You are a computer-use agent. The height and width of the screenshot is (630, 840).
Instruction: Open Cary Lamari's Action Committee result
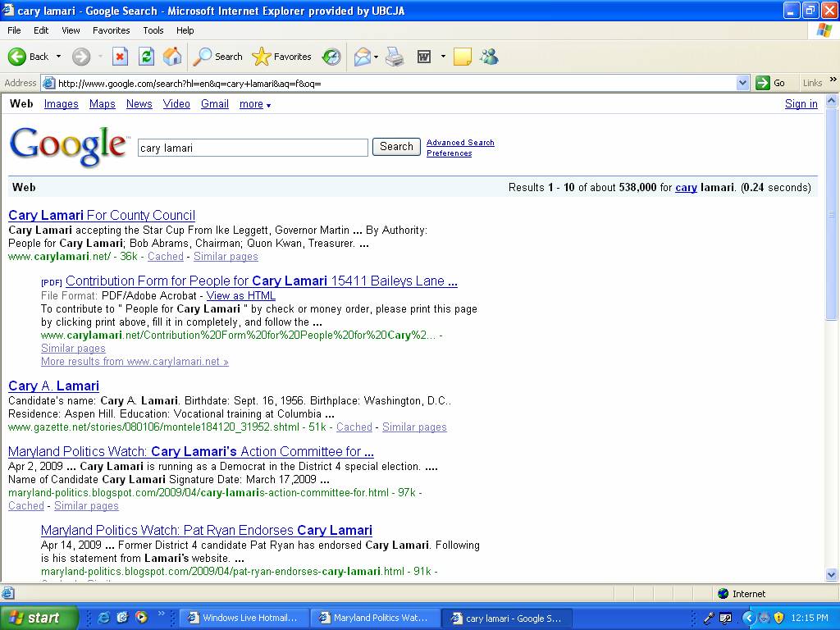click(x=190, y=452)
